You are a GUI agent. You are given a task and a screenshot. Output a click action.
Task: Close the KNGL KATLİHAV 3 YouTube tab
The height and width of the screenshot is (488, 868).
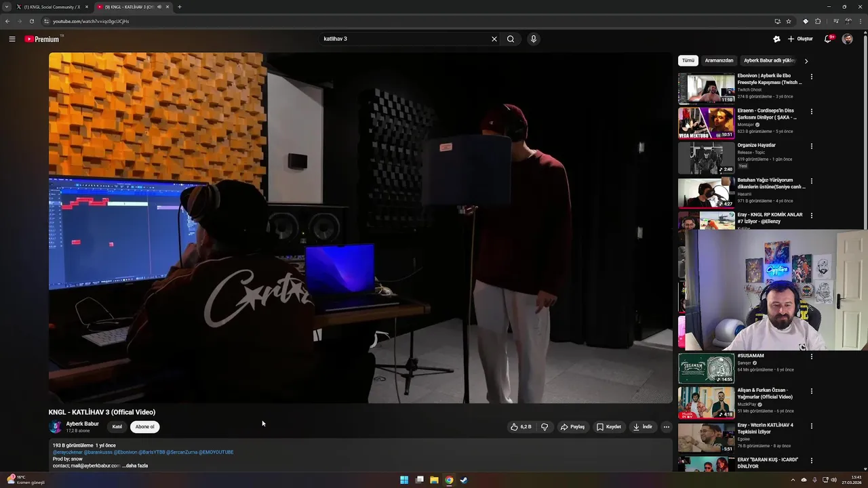tap(167, 7)
